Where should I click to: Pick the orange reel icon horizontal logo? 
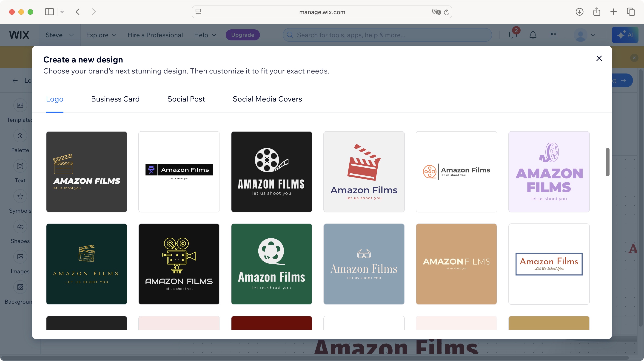pos(456,172)
